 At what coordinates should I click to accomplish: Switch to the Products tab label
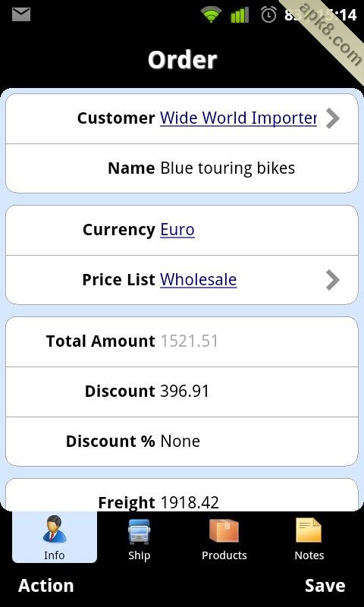point(224,555)
